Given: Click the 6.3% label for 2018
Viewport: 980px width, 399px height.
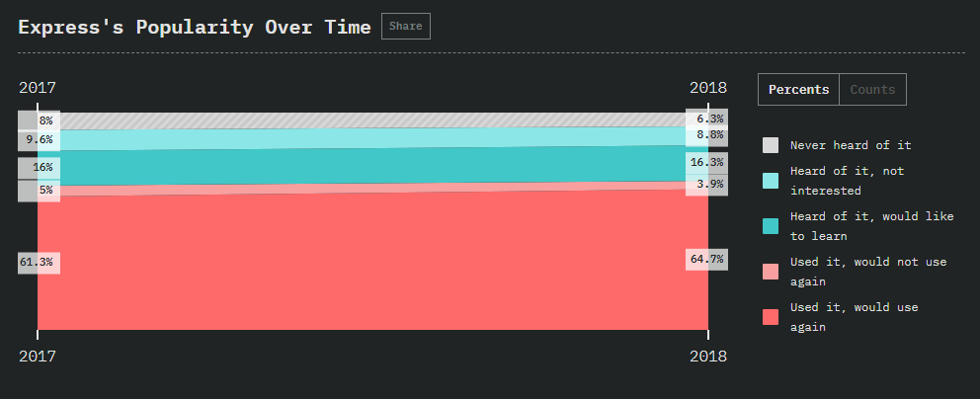Looking at the screenshot, I should 707,119.
